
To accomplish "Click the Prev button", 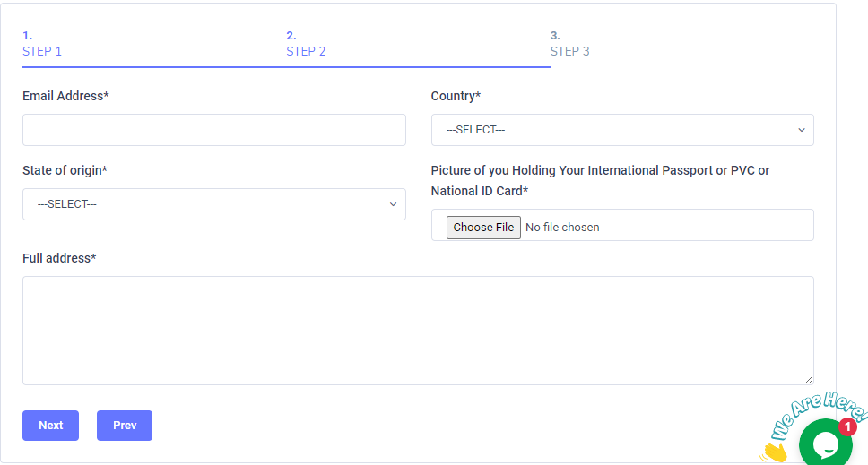I will [125, 426].
